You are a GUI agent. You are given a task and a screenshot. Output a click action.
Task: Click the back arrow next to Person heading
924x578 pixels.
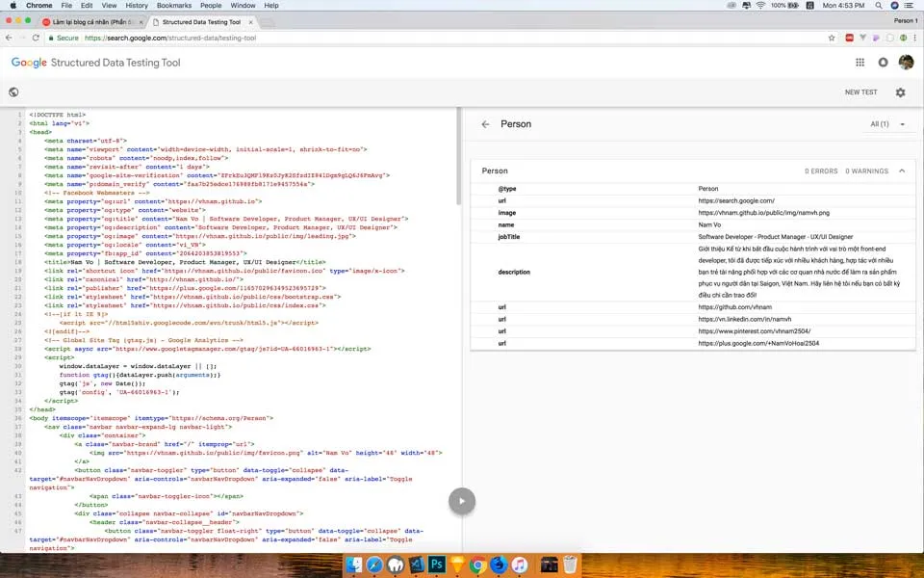(x=486, y=123)
